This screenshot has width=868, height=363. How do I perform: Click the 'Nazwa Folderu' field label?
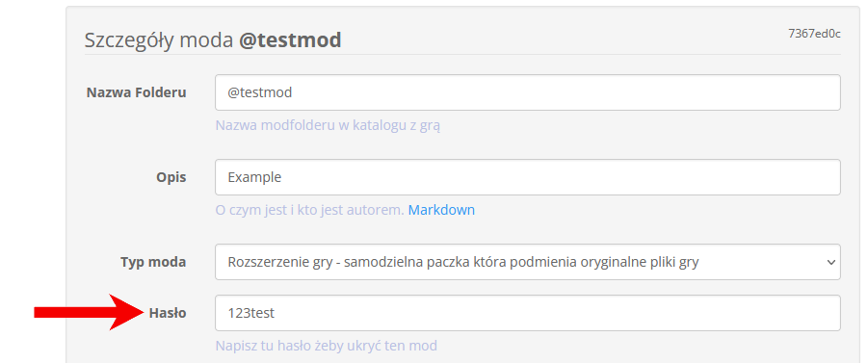[x=136, y=92]
